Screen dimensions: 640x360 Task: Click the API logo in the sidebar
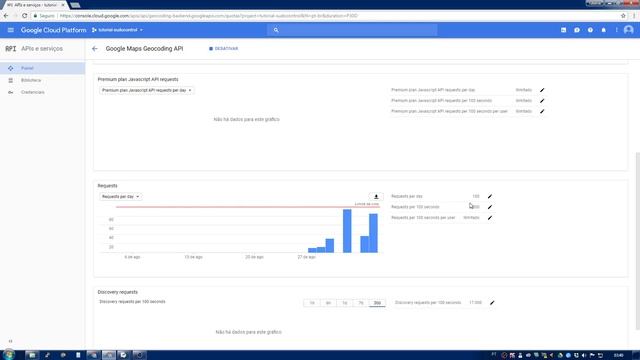(x=11, y=49)
